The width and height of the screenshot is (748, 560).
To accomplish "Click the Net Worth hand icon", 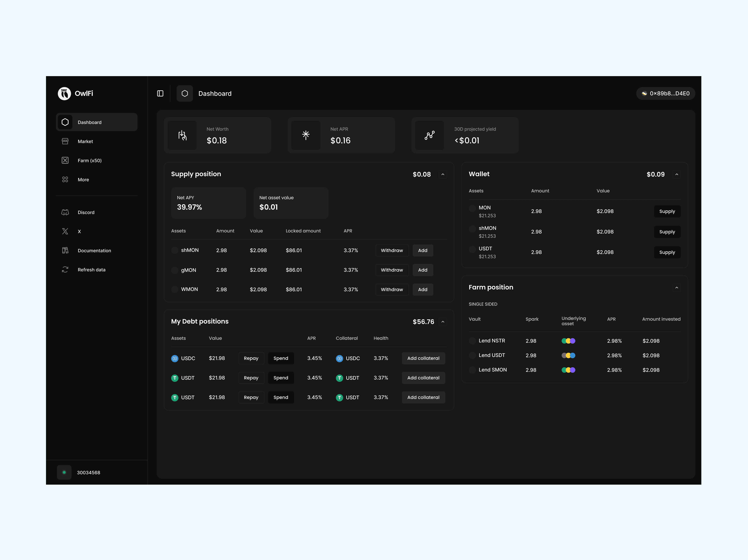I will click(x=182, y=135).
